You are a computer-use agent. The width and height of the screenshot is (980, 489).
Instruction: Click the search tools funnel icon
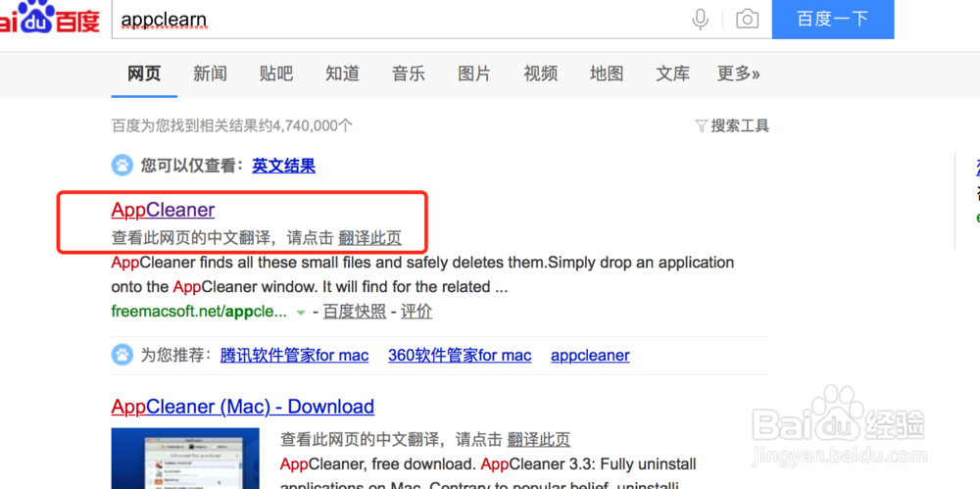(x=702, y=126)
